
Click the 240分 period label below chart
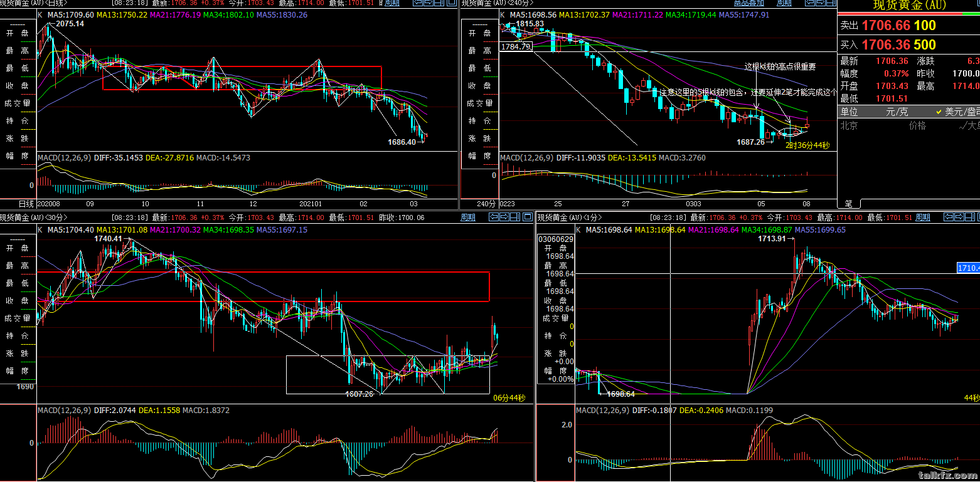click(486, 204)
